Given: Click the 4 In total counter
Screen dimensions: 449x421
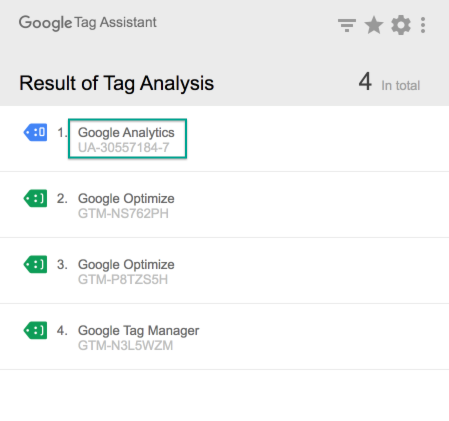Looking at the screenshot, I should 389,82.
